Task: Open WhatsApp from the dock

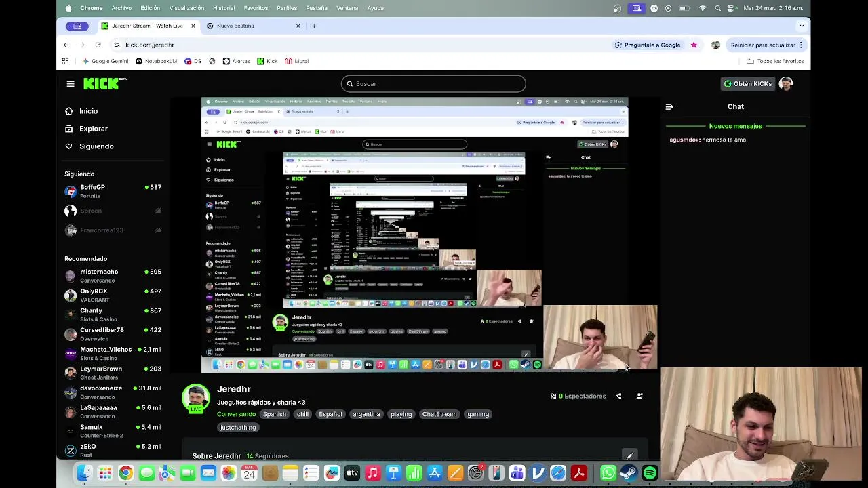Action: point(608,473)
